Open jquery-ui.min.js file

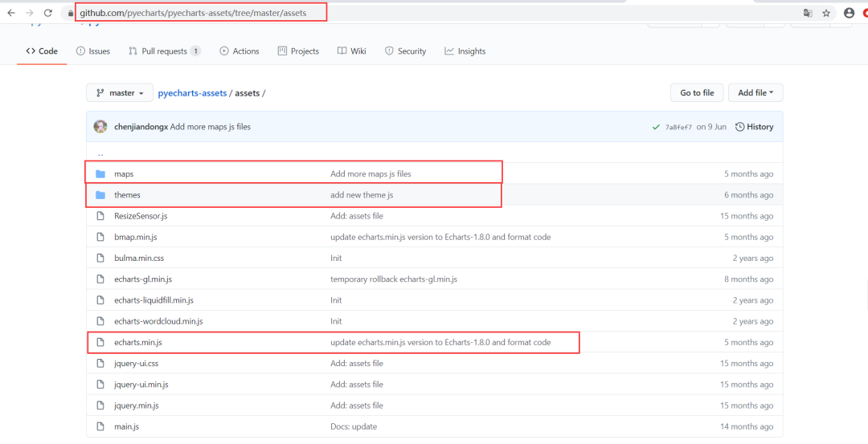click(141, 385)
